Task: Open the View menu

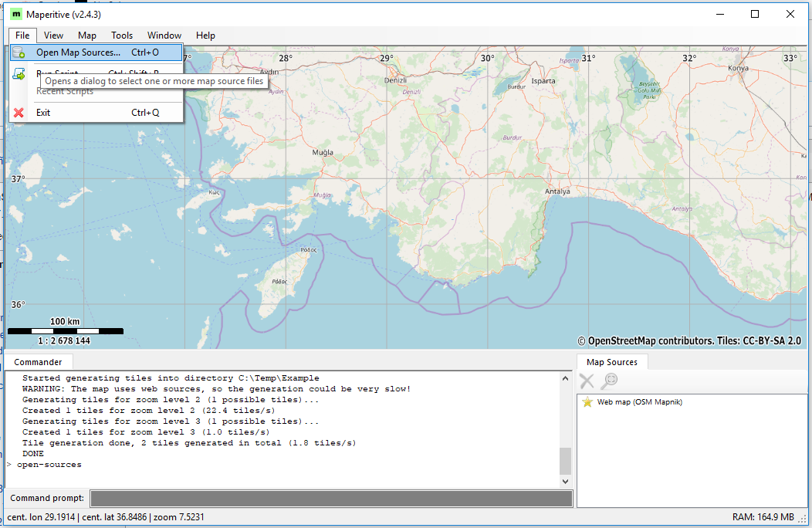Action: 53,36
